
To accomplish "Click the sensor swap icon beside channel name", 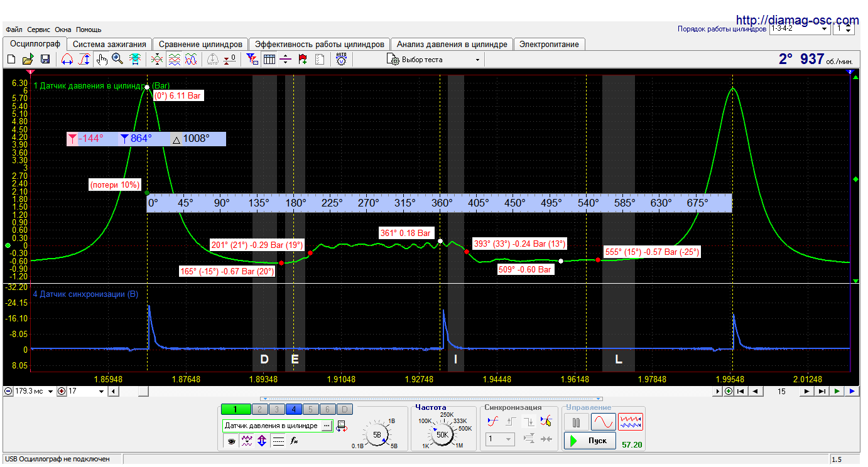I will (x=342, y=426).
